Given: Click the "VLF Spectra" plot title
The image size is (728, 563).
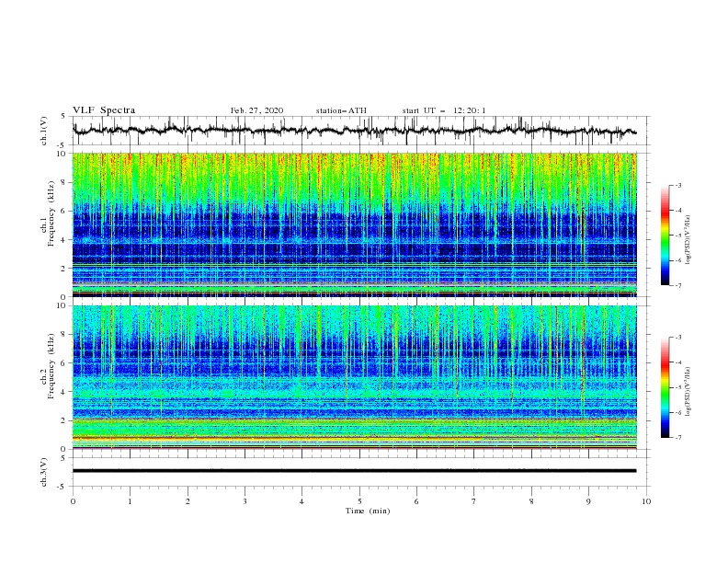Looking at the screenshot, I should [104, 110].
